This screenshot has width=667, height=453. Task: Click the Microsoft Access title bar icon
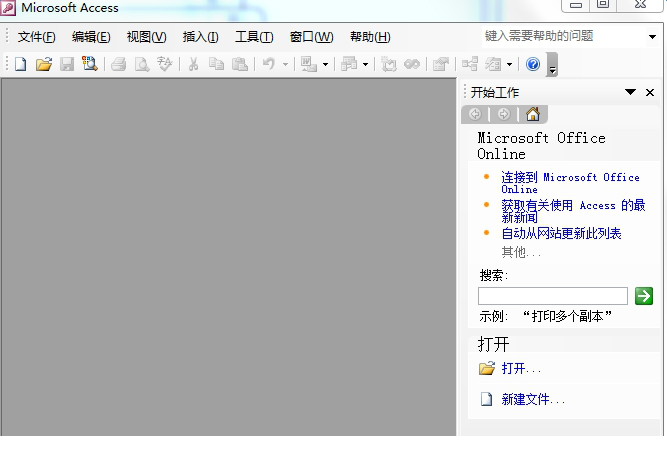(x=8, y=8)
